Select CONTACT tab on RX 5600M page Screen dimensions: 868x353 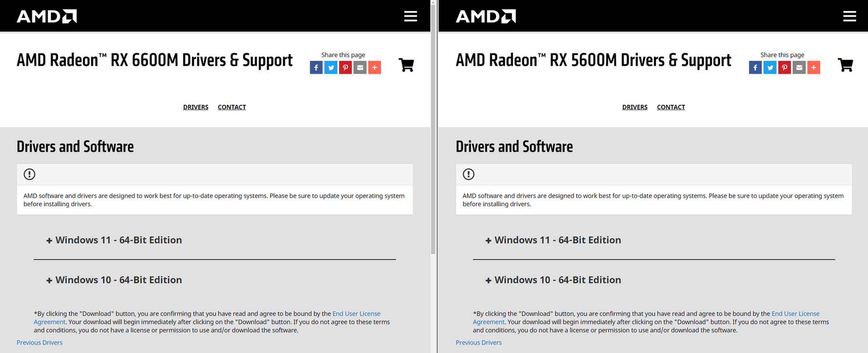671,107
